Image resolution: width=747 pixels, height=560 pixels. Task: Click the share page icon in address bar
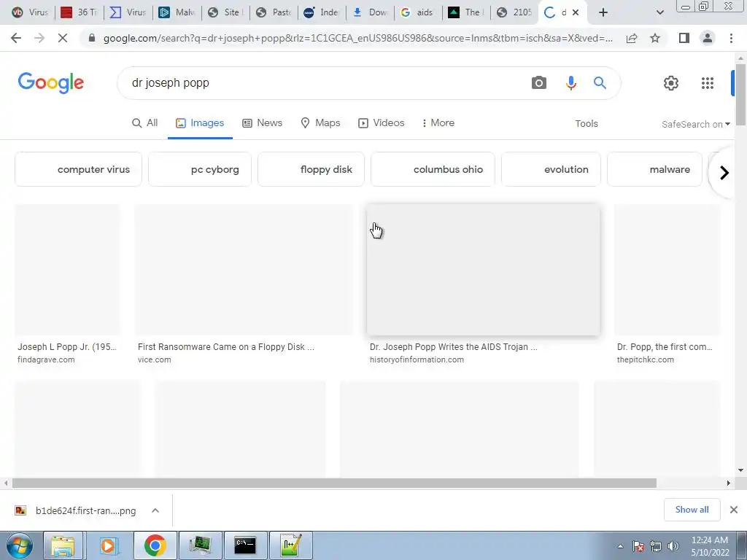[632, 38]
